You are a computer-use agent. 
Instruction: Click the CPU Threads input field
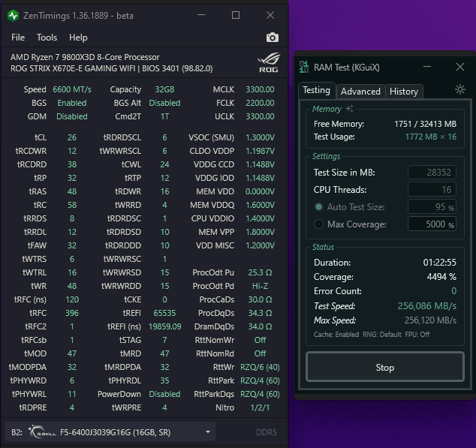[432, 190]
